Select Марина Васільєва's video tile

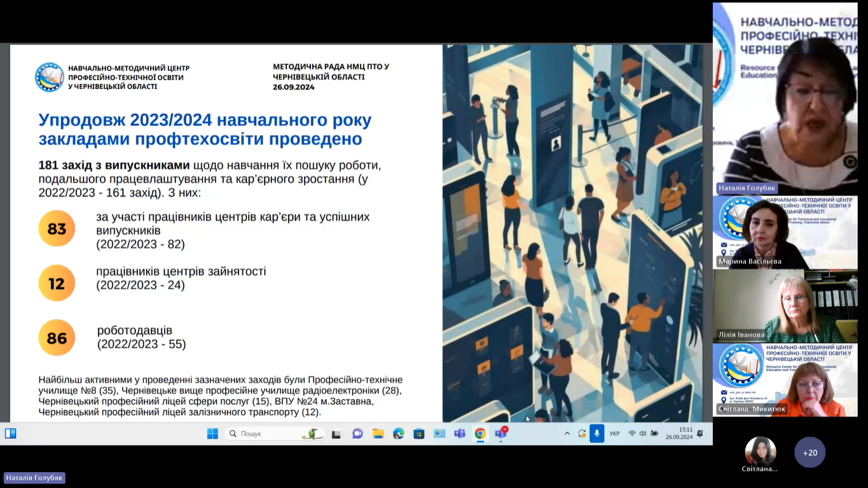pyautogui.click(x=785, y=232)
